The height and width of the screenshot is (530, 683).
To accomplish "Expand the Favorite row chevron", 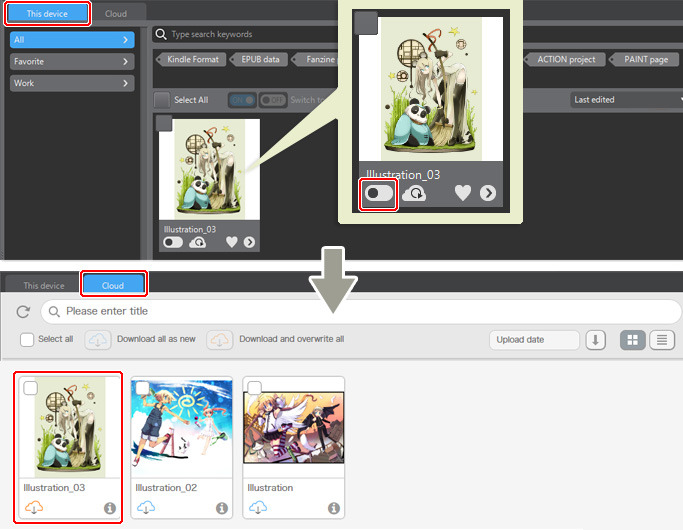I will (x=125, y=61).
